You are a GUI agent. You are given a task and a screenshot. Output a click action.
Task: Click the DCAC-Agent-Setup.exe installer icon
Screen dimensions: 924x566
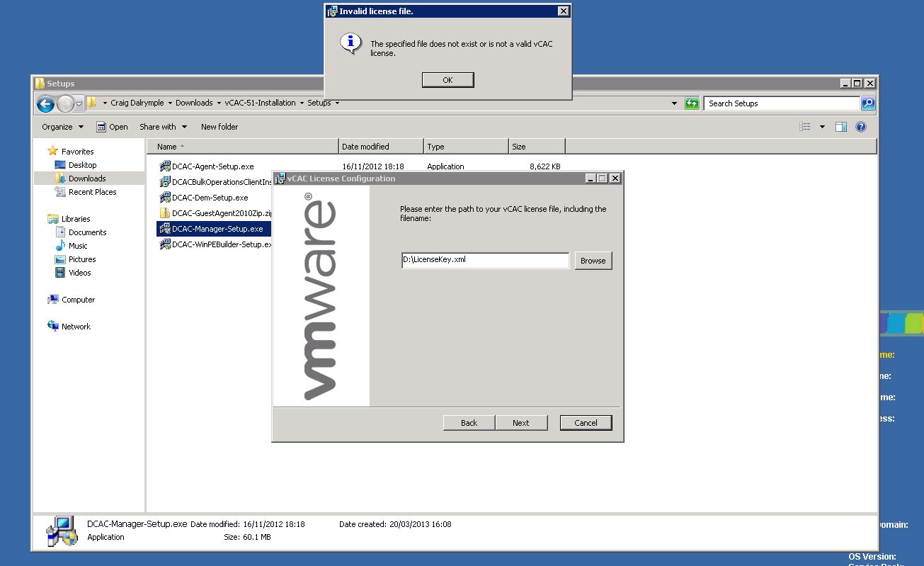click(165, 166)
